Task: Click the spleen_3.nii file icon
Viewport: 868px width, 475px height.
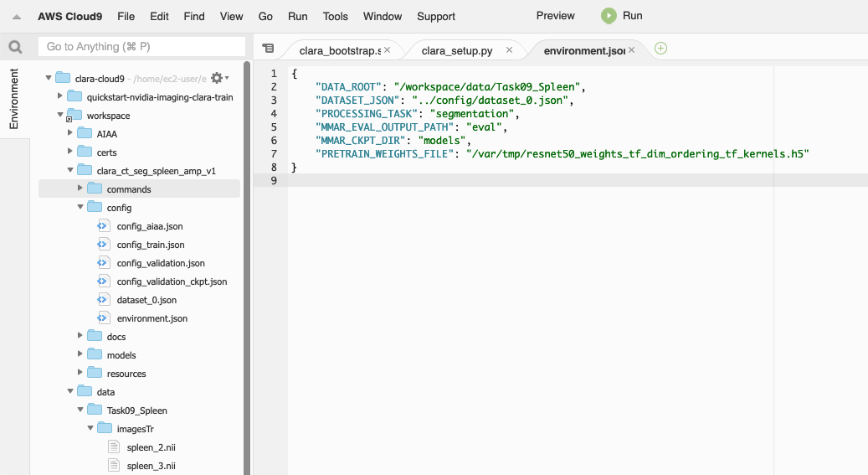Action: click(114, 466)
